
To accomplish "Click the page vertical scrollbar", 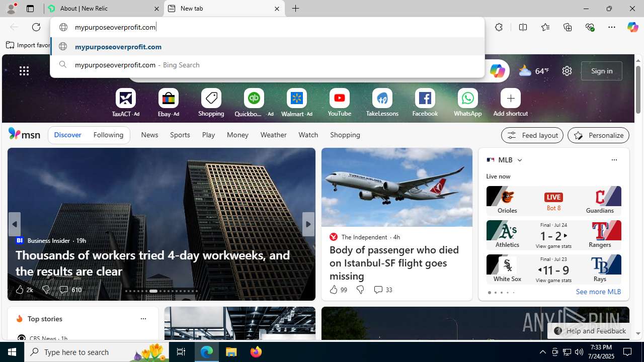I will coord(638,89).
